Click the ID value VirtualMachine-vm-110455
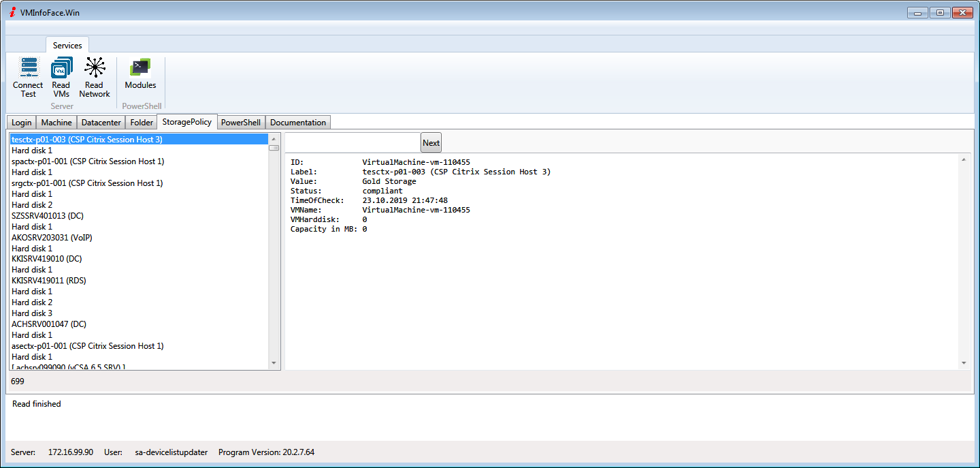This screenshot has width=980, height=468. [x=416, y=162]
